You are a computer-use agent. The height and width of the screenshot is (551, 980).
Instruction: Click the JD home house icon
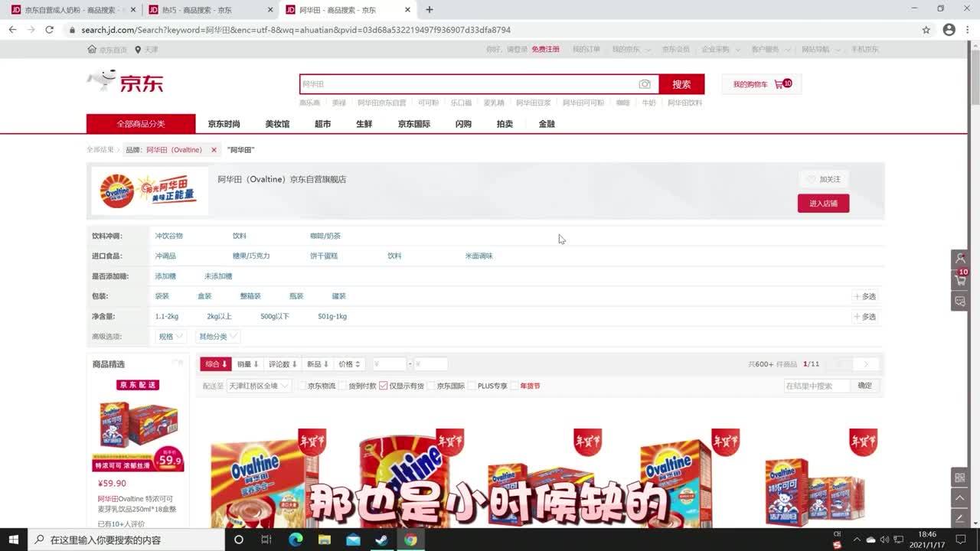click(x=92, y=49)
